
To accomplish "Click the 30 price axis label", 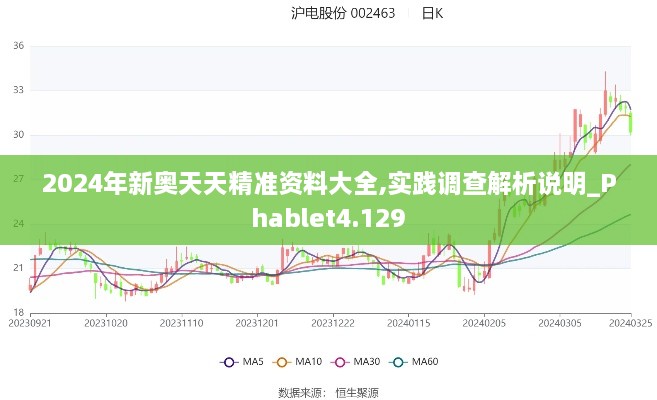I will click(18, 134).
